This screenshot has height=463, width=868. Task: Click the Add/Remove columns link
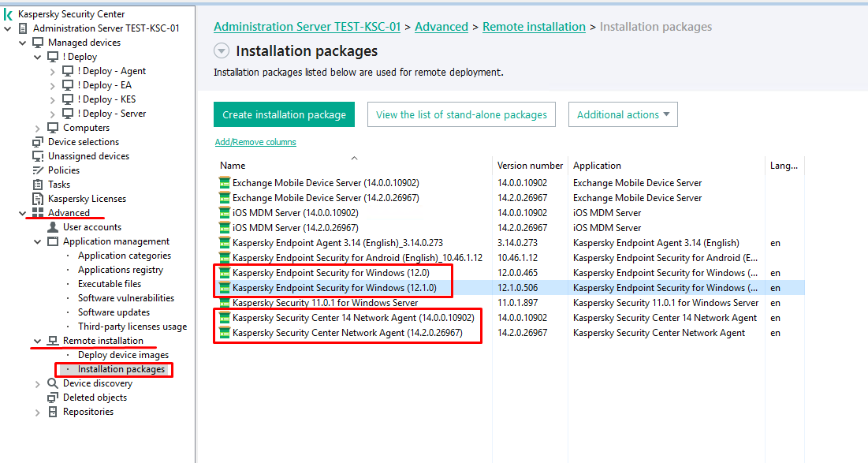[255, 142]
